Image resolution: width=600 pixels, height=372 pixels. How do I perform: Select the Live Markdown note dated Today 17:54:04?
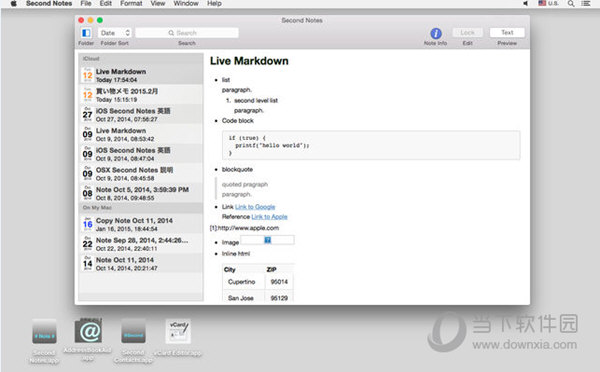(141, 75)
